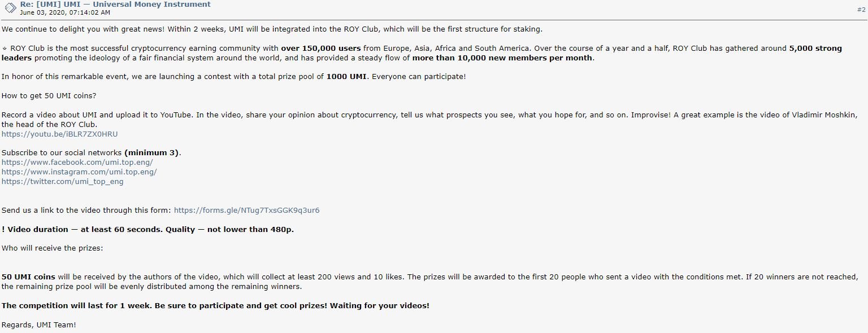Click the bold '(minimum 3)' text
The height and width of the screenshot is (333, 868).
pos(152,153)
